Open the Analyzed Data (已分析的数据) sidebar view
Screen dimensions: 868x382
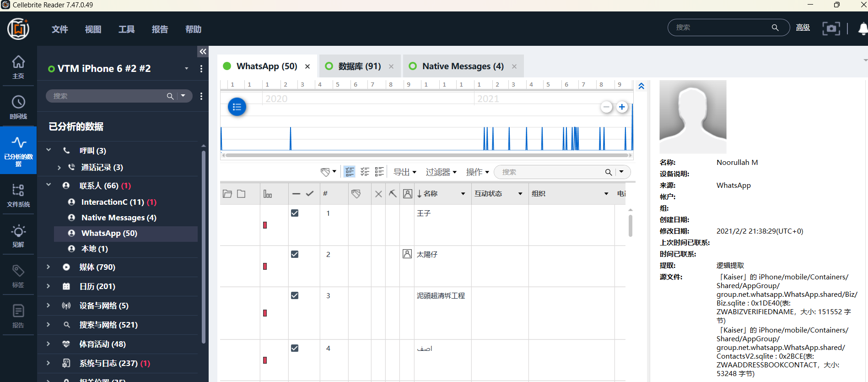pyautogui.click(x=18, y=150)
